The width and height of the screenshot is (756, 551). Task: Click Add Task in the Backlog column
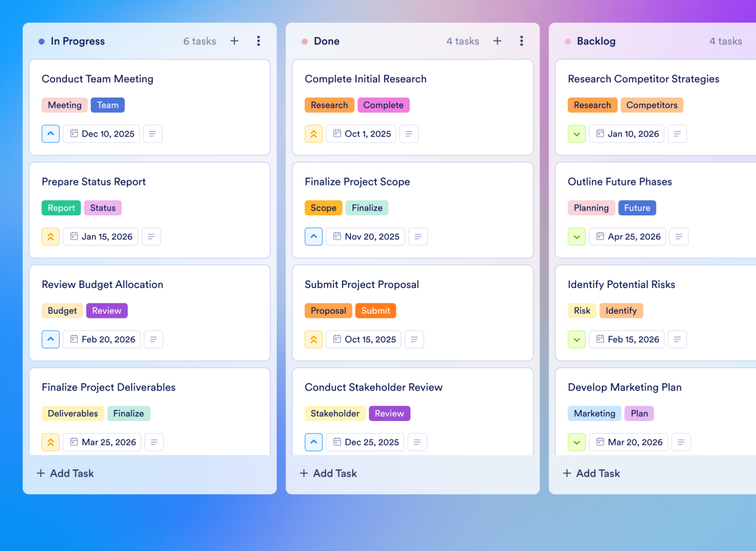[x=591, y=473]
